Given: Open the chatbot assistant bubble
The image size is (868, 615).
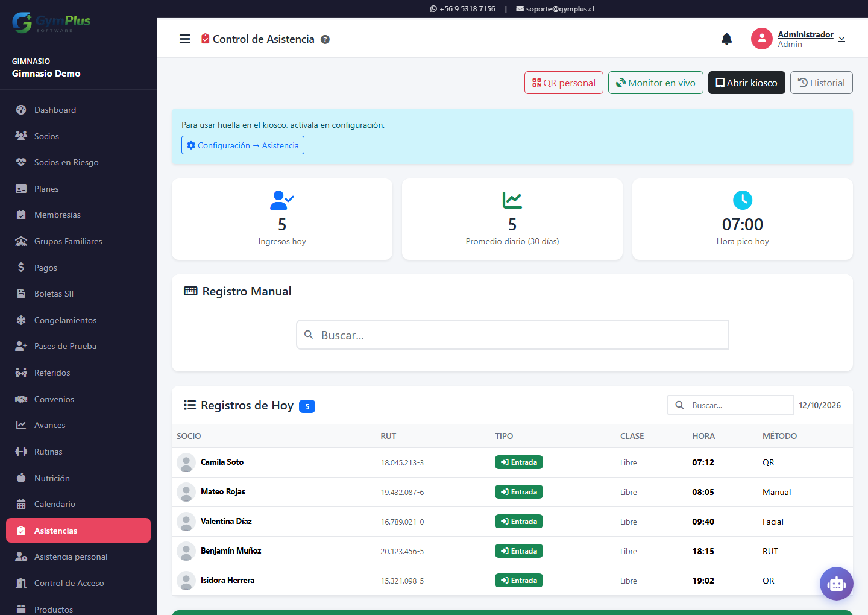Looking at the screenshot, I should point(837,584).
